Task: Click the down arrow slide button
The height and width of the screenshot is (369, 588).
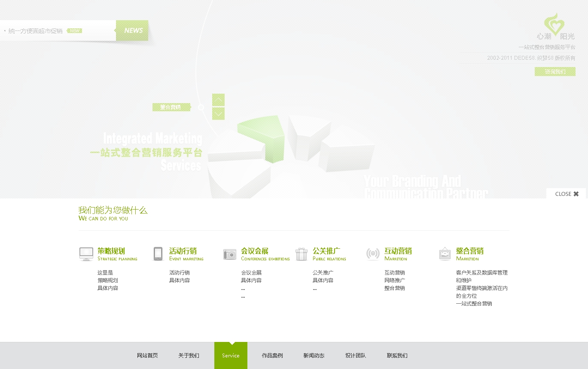Action: [x=218, y=113]
